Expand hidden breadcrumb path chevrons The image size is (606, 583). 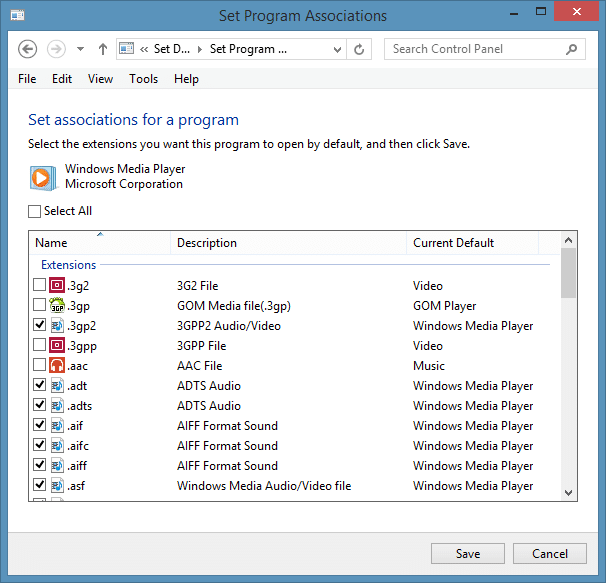pyautogui.click(x=144, y=49)
